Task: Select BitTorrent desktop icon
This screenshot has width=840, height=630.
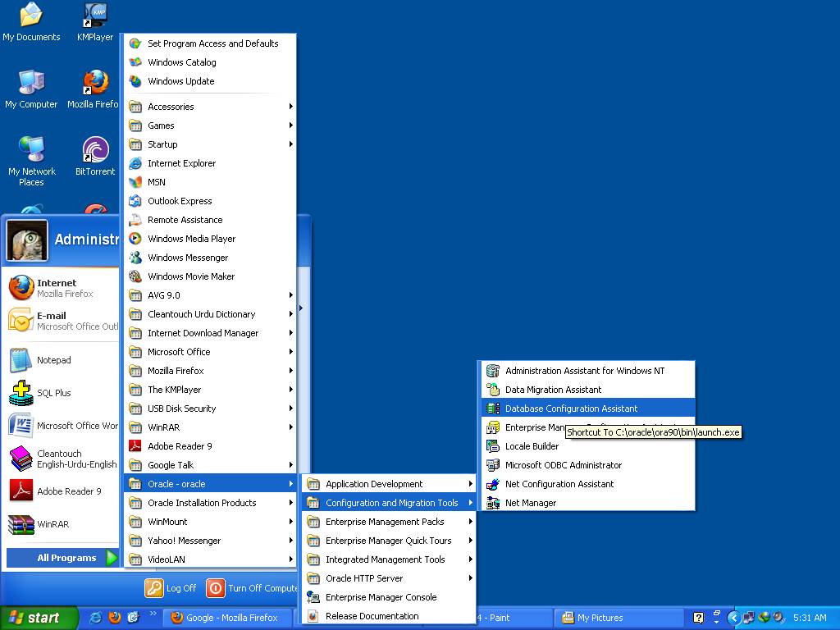Action: 95,157
